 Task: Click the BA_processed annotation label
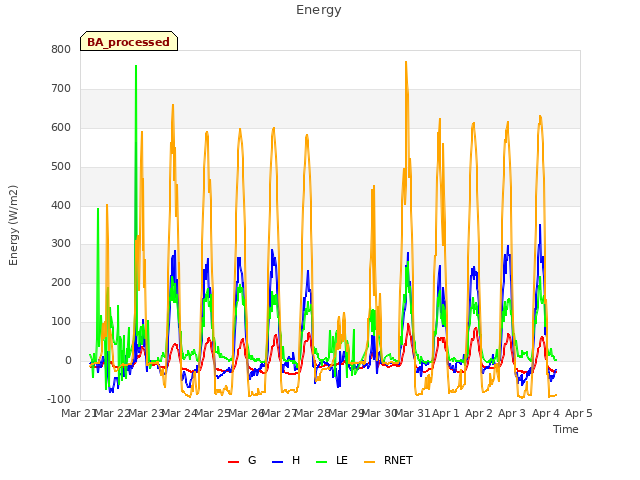coord(129,42)
